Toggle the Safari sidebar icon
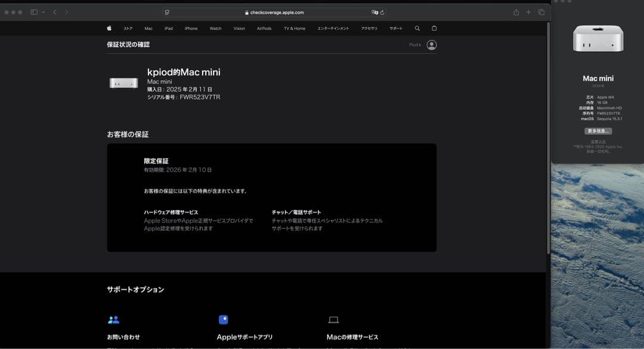Viewport: 644px width, 349px height. coord(33,11)
